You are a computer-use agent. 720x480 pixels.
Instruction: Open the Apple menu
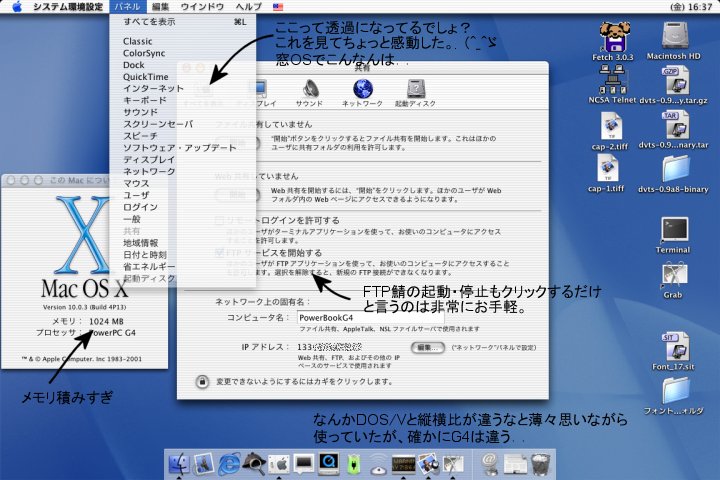pyautogui.click(x=17, y=6)
